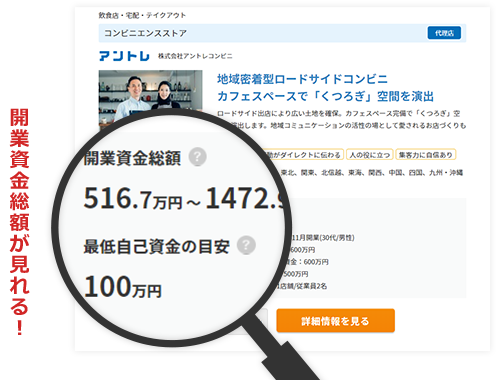Click the コンビニエンスストア category bar
Viewport: 500px width, 380px height.
[x=282, y=33]
